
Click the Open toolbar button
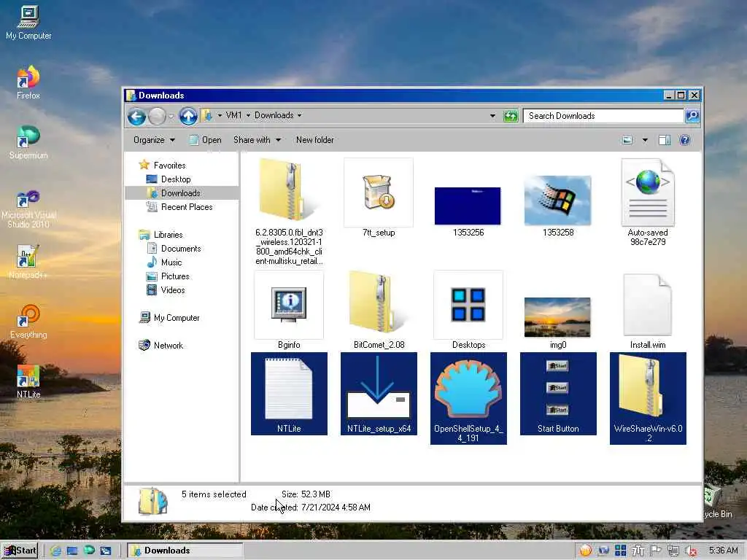point(205,140)
